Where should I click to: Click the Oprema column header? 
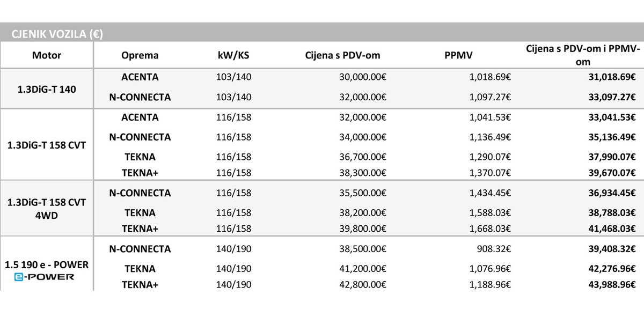point(140,55)
